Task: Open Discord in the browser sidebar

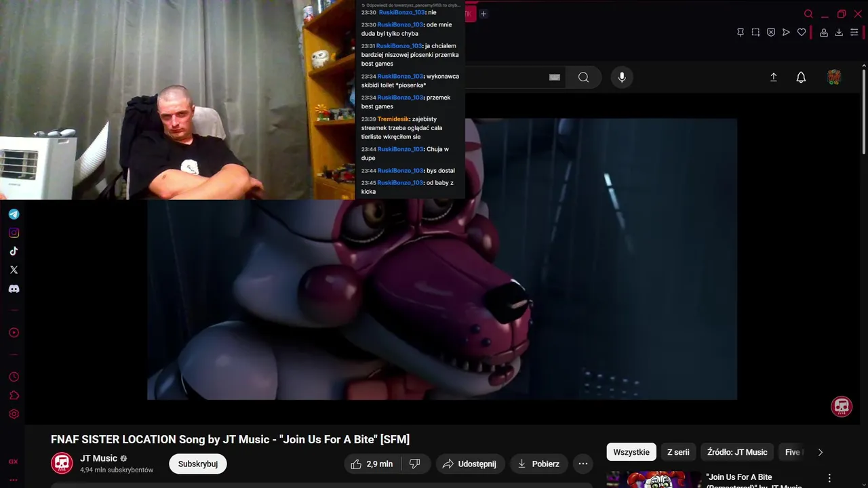Action: [x=14, y=289]
